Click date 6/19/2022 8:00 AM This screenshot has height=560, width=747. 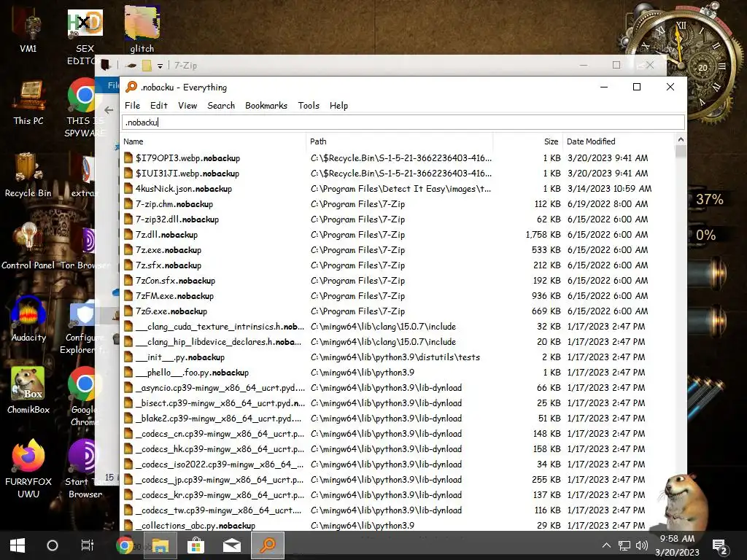pyautogui.click(x=608, y=204)
